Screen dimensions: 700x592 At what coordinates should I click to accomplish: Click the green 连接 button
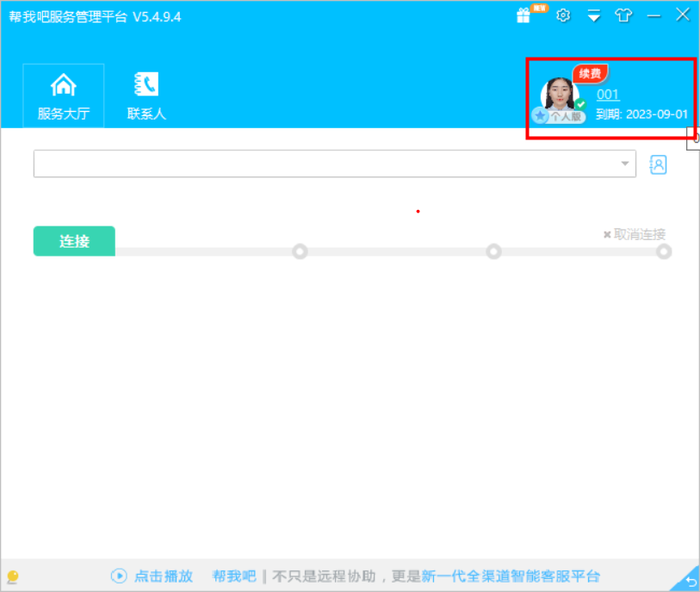click(x=74, y=241)
